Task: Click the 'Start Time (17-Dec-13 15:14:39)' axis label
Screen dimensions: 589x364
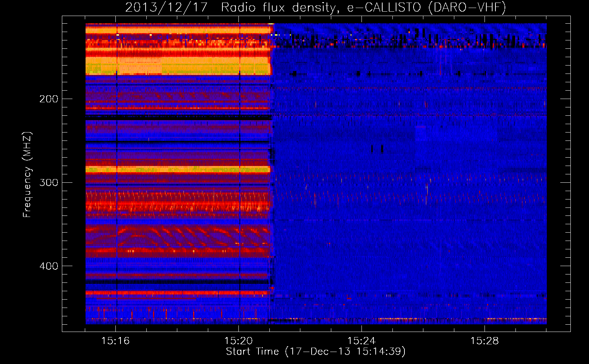Action: [x=316, y=352]
